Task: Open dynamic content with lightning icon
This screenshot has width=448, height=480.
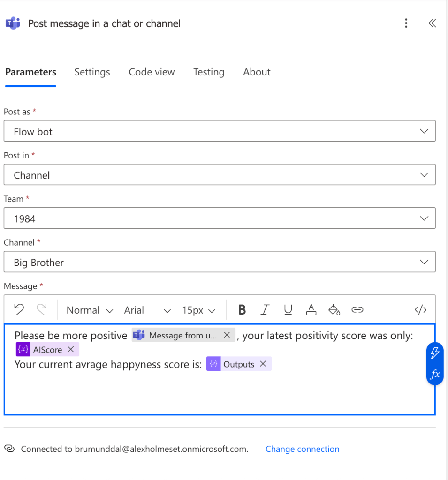Action: [435, 353]
